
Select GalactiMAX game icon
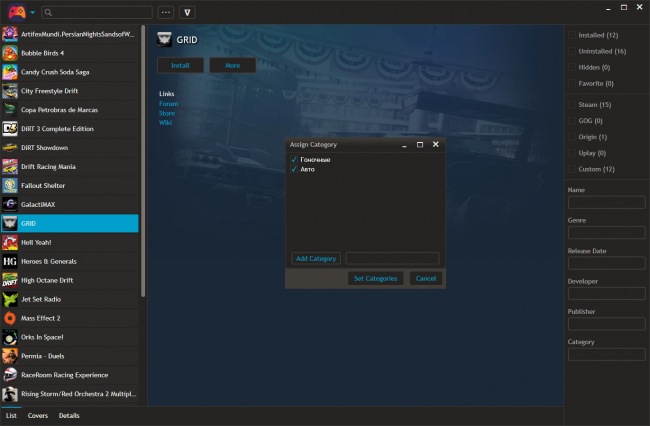pyautogui.click(x=10, y=204)
